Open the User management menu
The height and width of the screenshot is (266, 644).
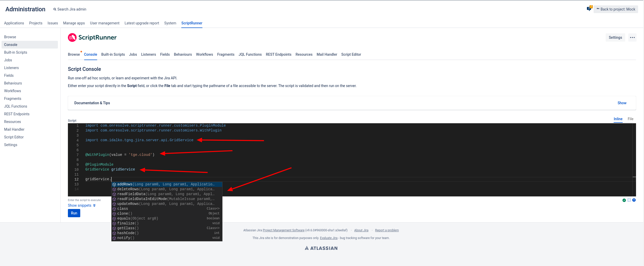104,23
